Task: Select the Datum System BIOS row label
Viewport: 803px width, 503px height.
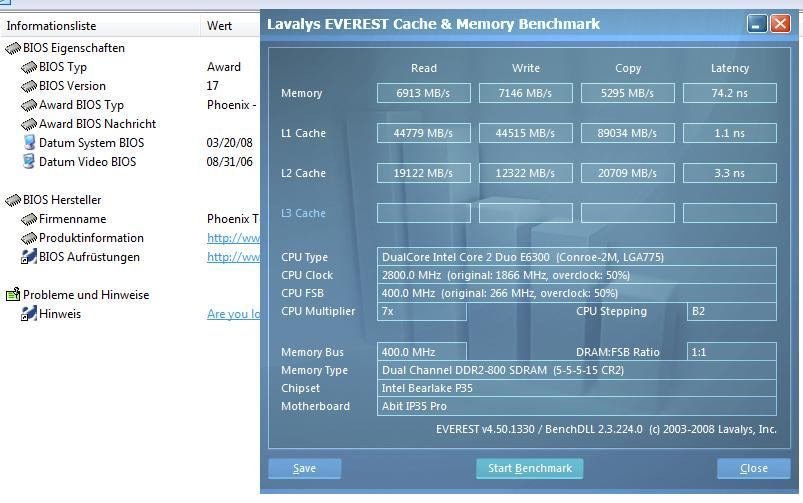Action: (x=91, y=143)
